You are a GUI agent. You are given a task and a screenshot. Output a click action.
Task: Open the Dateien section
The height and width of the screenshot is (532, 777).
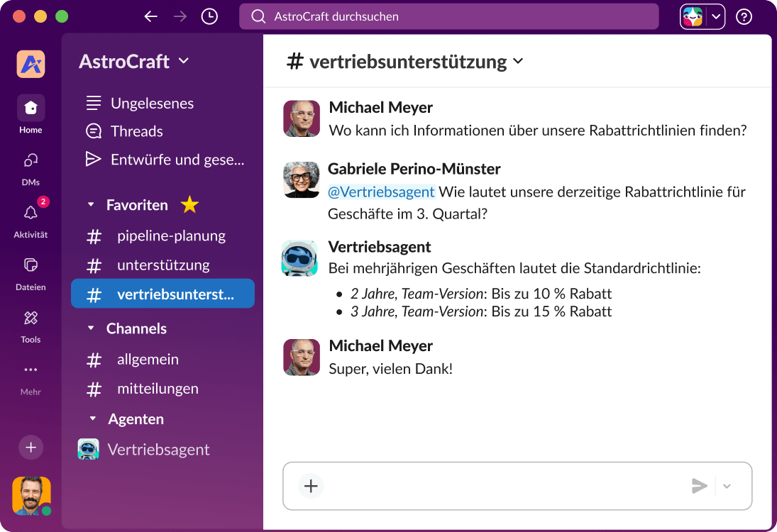point(30,271)
